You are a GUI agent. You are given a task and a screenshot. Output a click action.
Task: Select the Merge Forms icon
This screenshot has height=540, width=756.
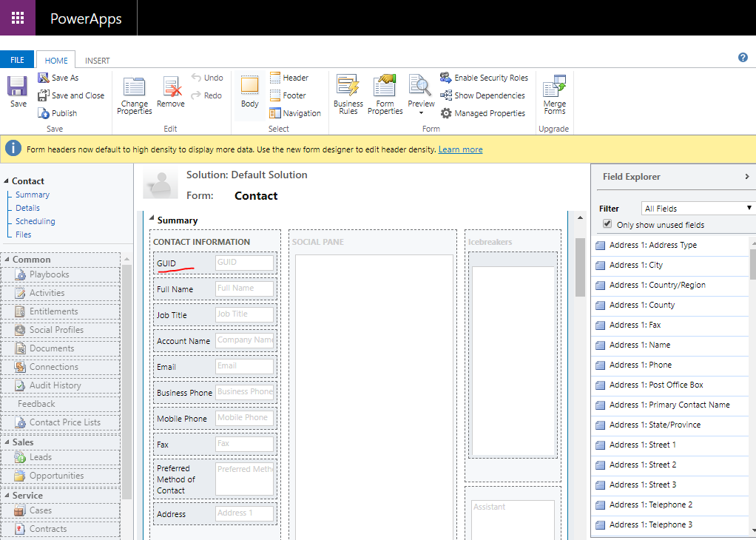(554, 95)
